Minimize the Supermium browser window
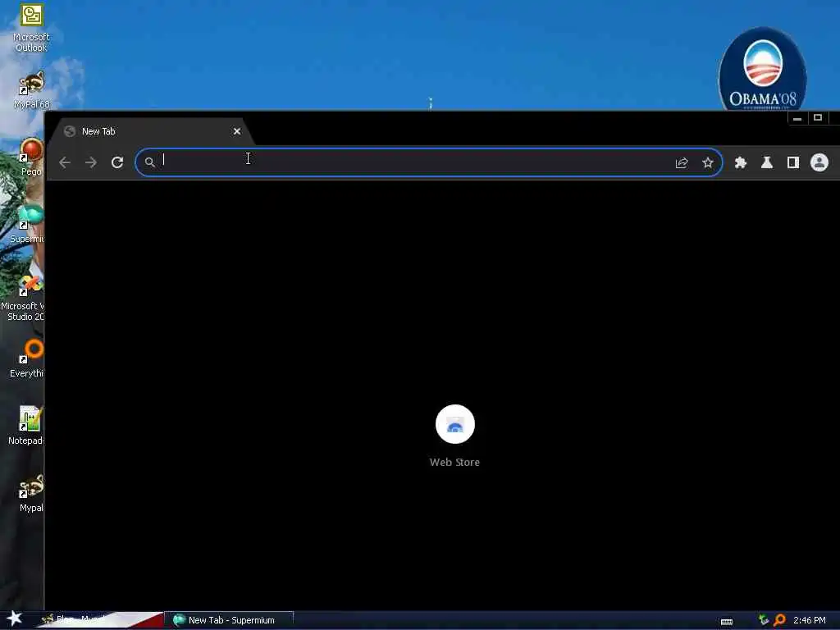Screen dimensions: 840x630 click(797, 118)
